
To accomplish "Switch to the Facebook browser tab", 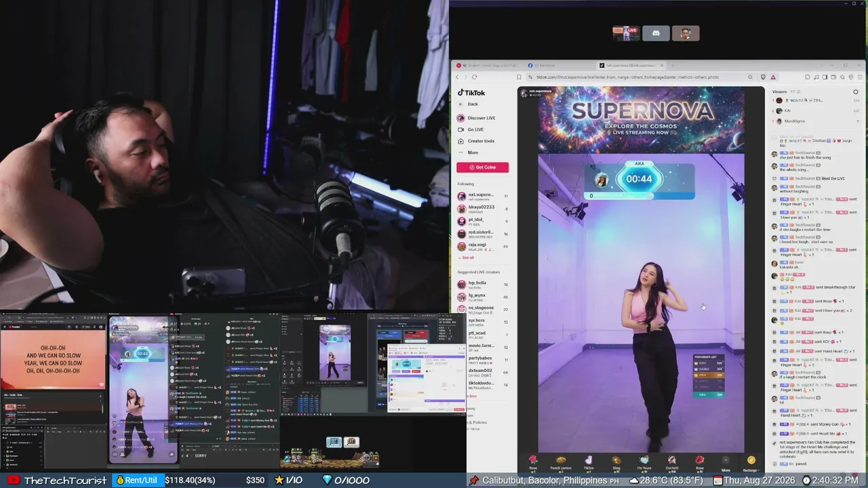I will pos(559,65).
